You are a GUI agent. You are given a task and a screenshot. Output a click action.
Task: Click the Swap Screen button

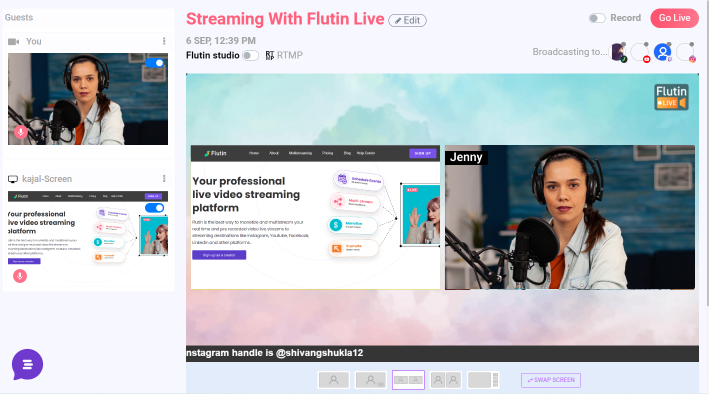pyautogui.click(x=551, y=380)
